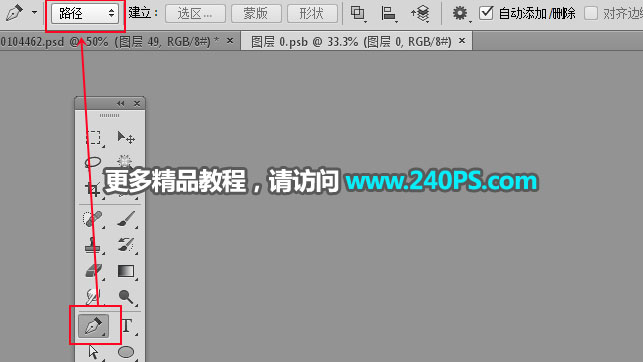Open the path operations menu icon
This screenshot has width=643, height=362.
pos(358,13)
